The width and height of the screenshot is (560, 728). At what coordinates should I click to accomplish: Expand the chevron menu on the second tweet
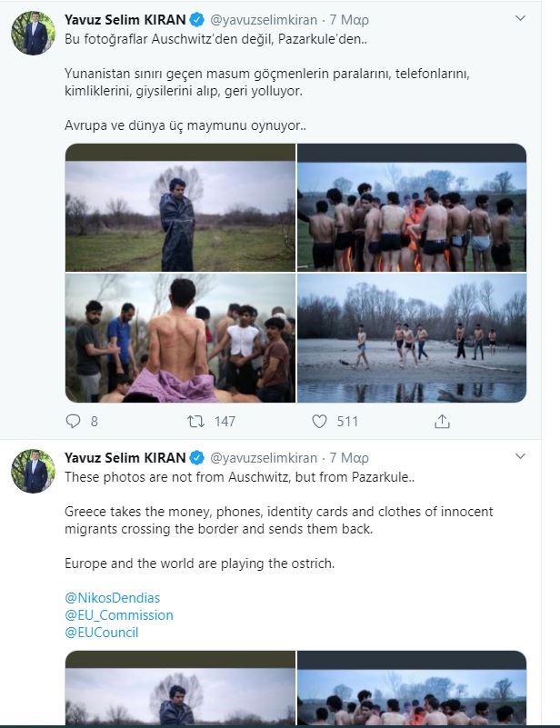[x=519, y=457]
